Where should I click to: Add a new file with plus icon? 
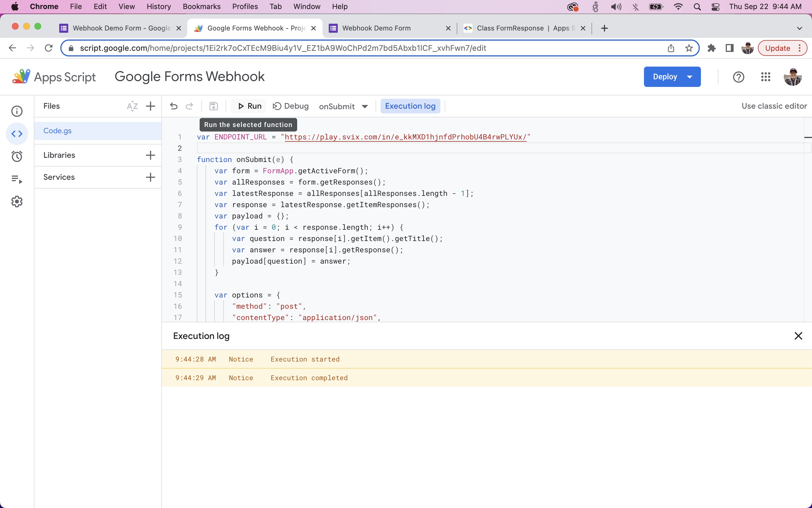click(x=151, y=106)
